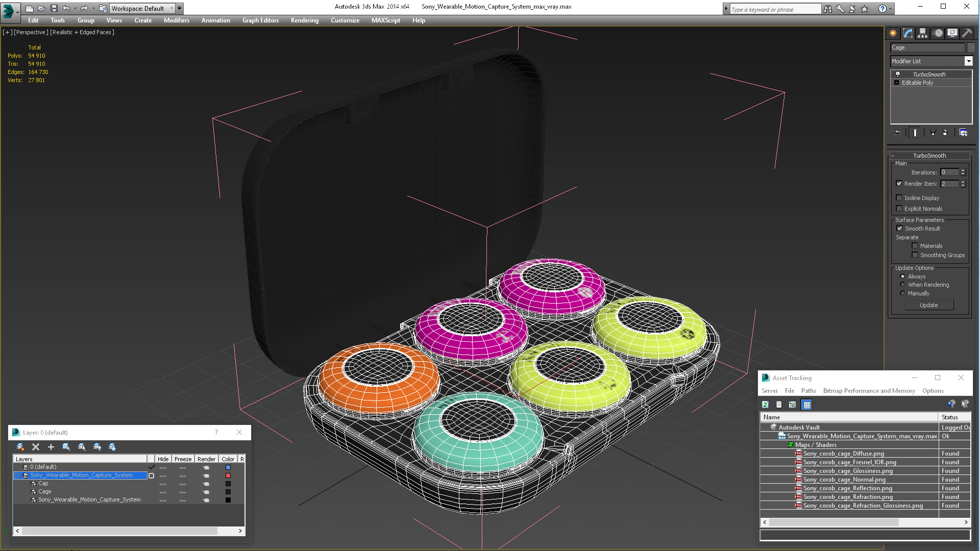Screen dimensions: 980x551
Task: Add selected objects to layer plus icon
Action: [x=51, y=447]
